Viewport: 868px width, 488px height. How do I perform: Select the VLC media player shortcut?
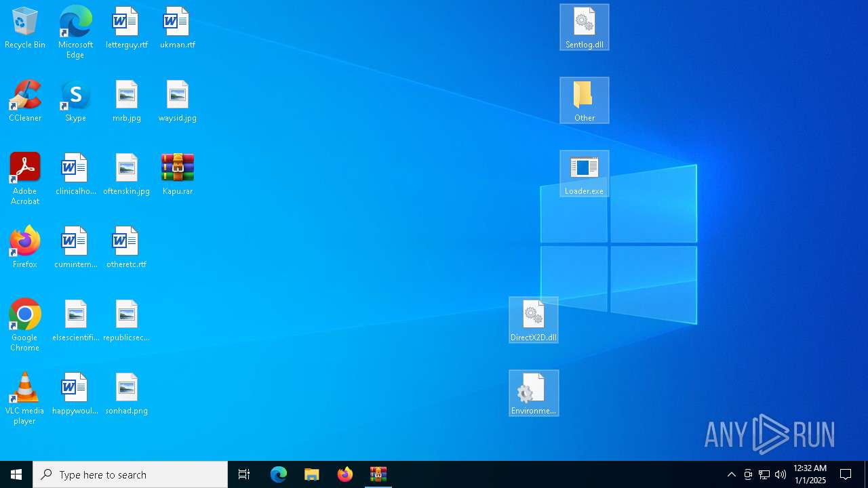(x=25, y=398)
